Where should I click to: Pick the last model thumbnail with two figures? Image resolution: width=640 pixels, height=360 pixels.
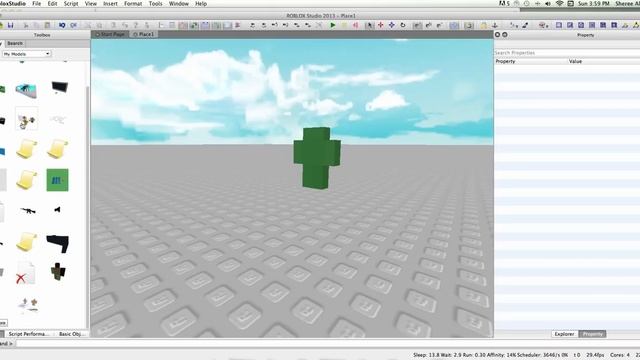pyautogui.click(x=29, y=304)
